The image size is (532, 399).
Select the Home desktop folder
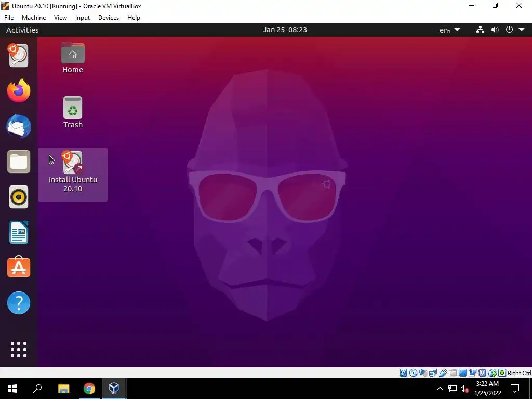(x=73, y=58)
